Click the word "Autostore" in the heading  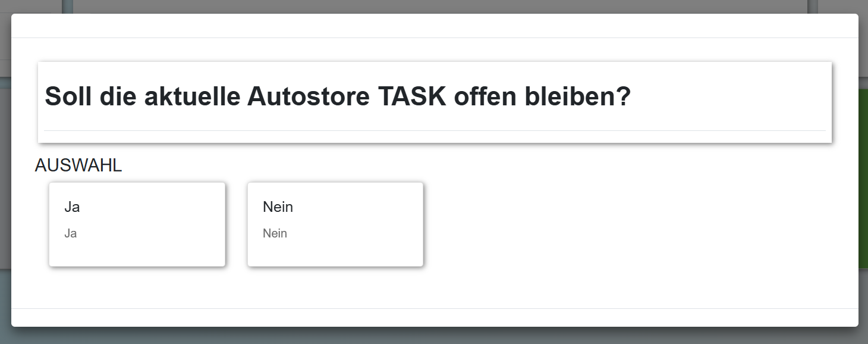point(309,96)
